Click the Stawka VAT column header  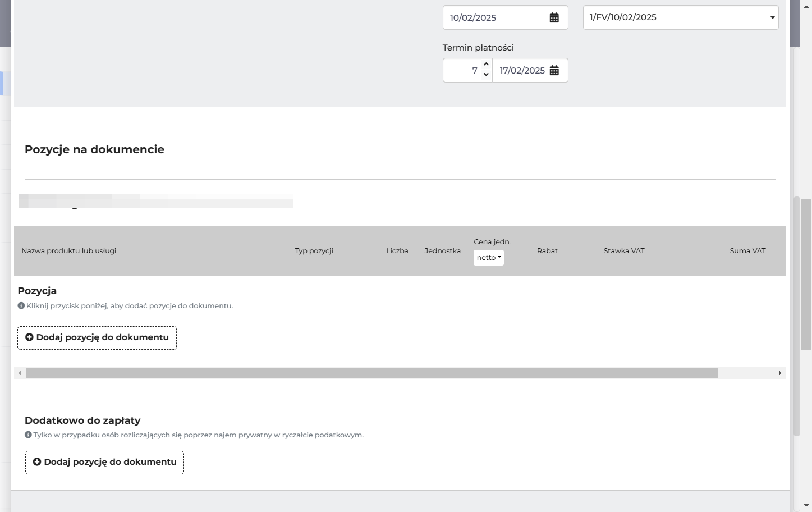pyautogui.click(x=624, y=251)
